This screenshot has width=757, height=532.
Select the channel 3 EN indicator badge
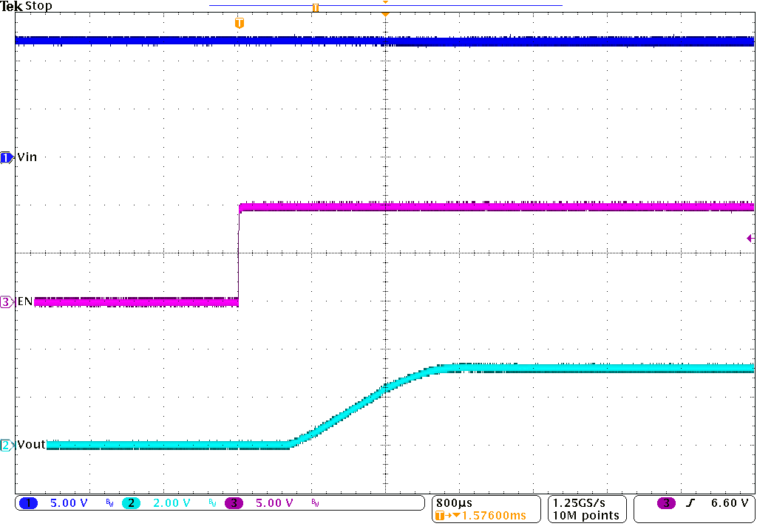coord(6,301)
